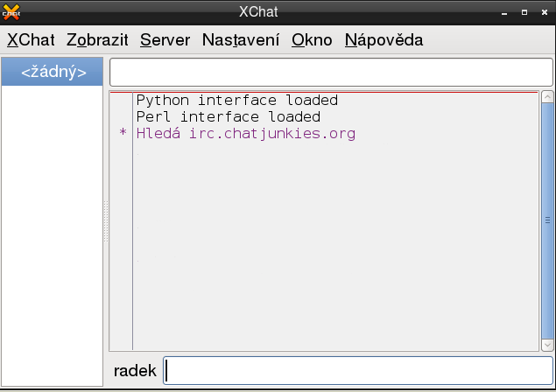Click the irc.chatjunkies.org server address

[272, 134]
